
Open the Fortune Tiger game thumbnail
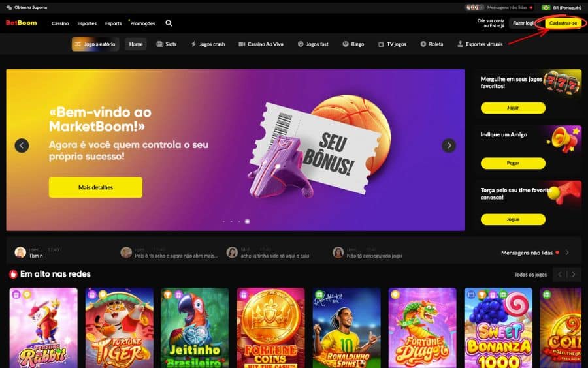120,328
